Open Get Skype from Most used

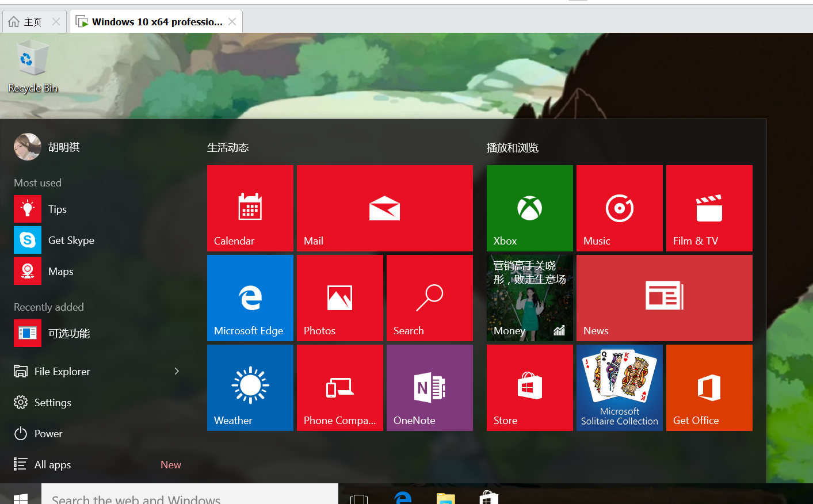[x=98, y=240]
